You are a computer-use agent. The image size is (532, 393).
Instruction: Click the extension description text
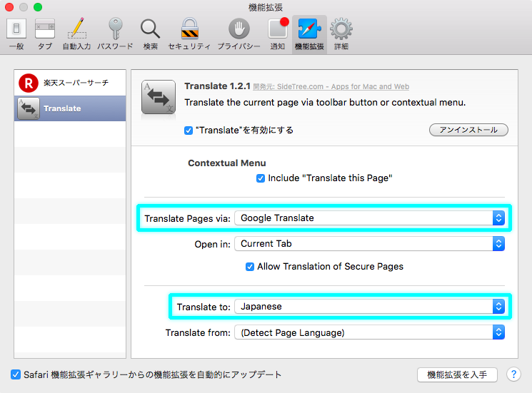click(x=325, y=103)
